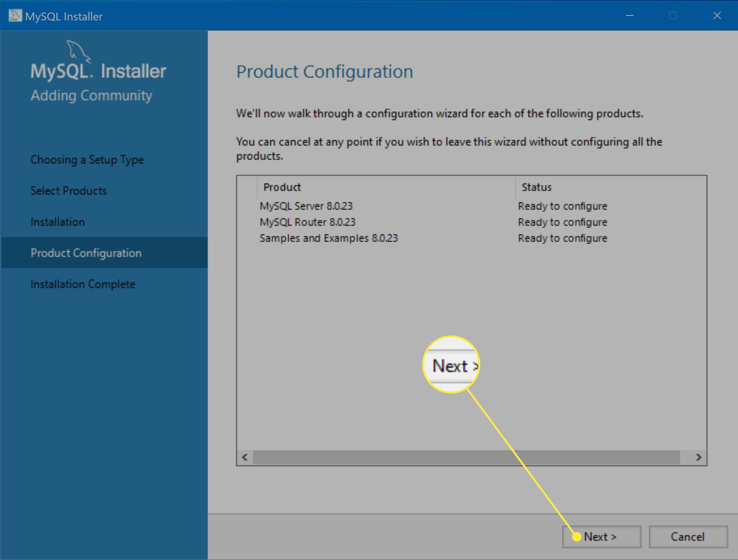
Task: Click the MySQL Router status 'Ready to configure'
Action: (x=563, y=222)
